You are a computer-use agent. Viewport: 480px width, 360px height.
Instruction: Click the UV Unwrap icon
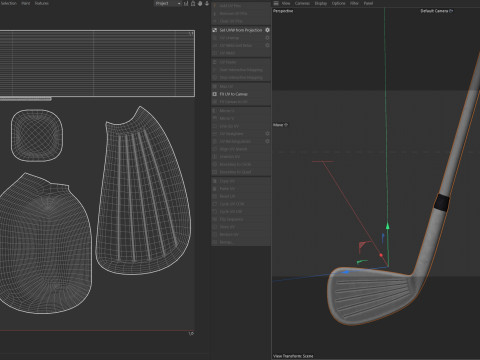tap(215, 38)
